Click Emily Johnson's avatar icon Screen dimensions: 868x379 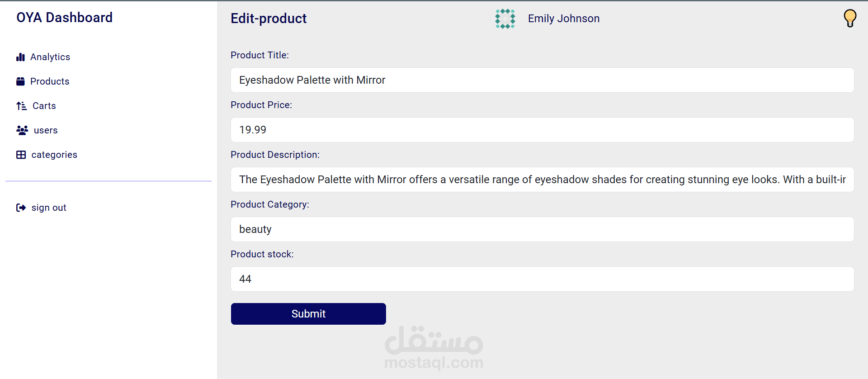point(505,19)
